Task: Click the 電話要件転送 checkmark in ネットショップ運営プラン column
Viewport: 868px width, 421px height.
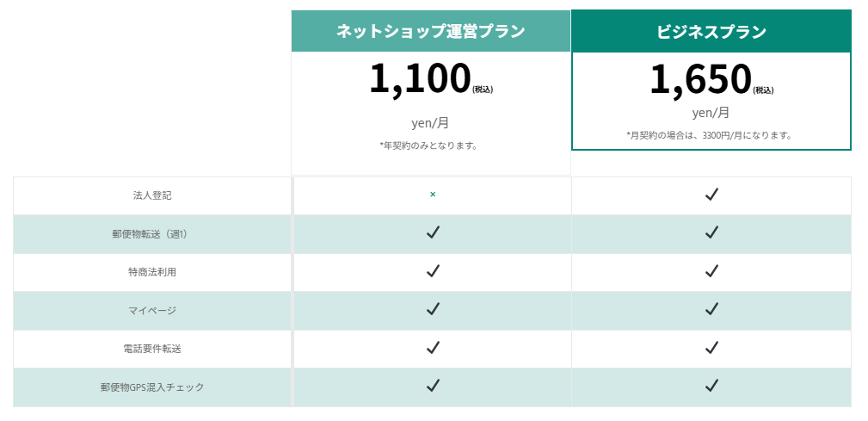Action: (x=433, y=348)
